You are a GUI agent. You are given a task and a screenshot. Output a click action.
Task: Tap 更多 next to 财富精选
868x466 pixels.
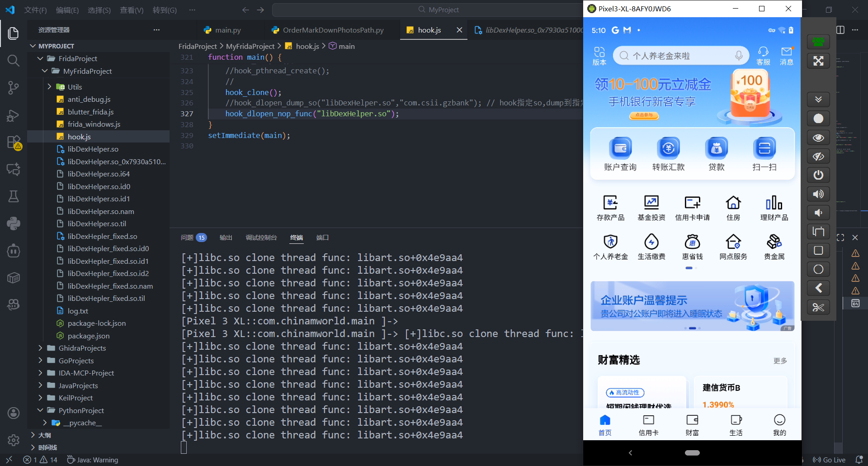coord(780,361)
